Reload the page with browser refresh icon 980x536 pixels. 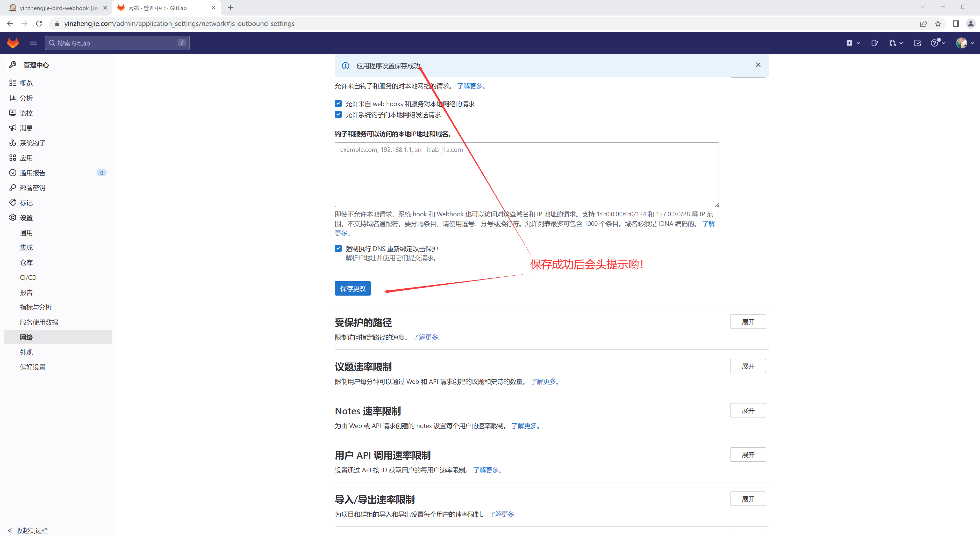click(39, 24)
